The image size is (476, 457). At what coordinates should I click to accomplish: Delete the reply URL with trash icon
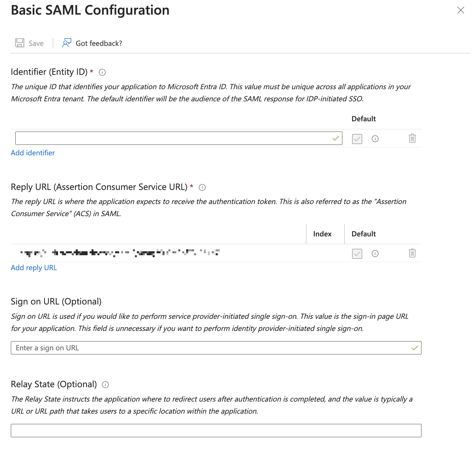tap(412, 253)
